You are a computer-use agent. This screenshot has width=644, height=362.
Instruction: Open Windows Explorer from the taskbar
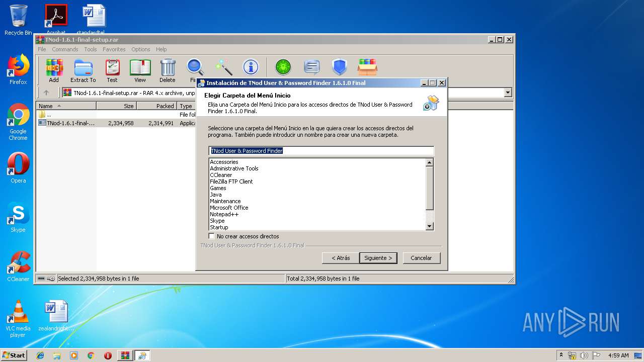[x=57, y=355]
